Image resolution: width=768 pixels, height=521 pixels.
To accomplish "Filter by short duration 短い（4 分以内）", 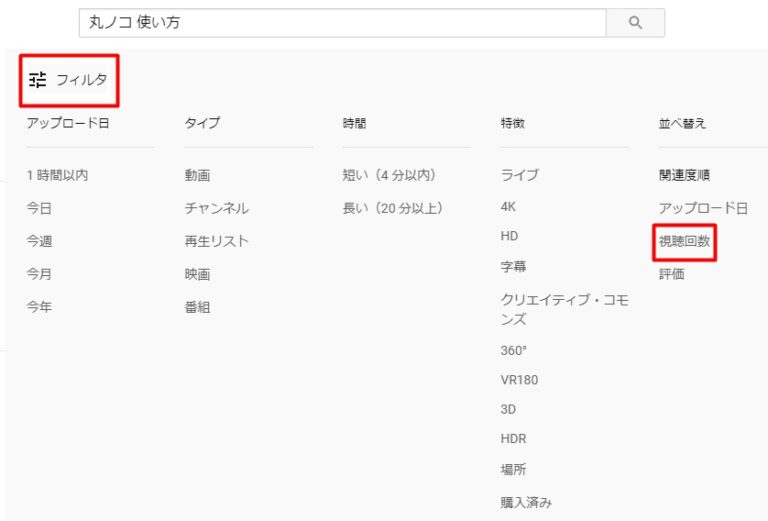I will click(389, 175).
